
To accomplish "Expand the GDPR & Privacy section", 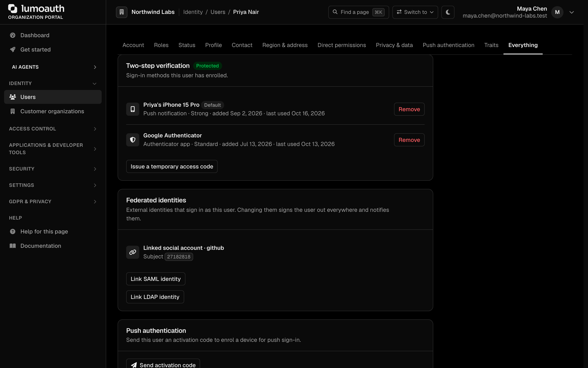I will point(53,202).
